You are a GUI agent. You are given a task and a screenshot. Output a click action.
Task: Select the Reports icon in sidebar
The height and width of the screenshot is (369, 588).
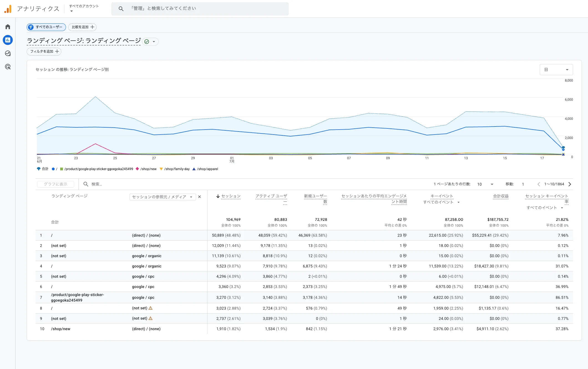click(x=8, y=40)
